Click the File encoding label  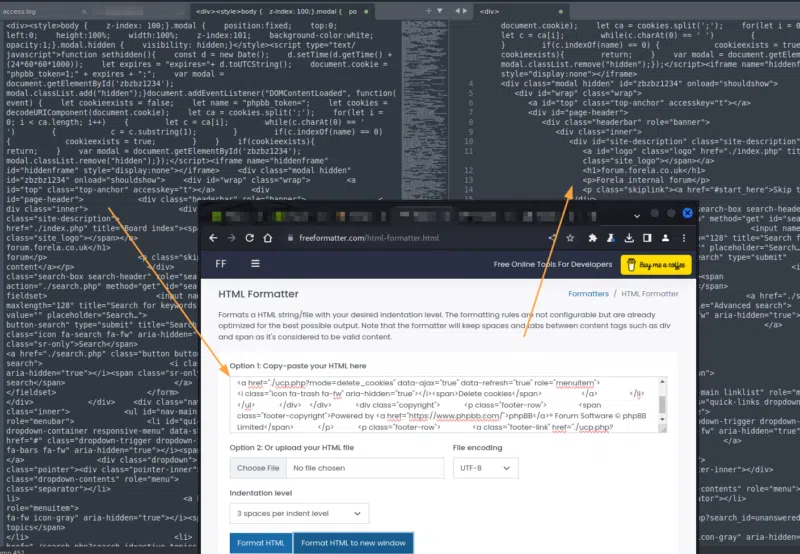tap(477, 447)
